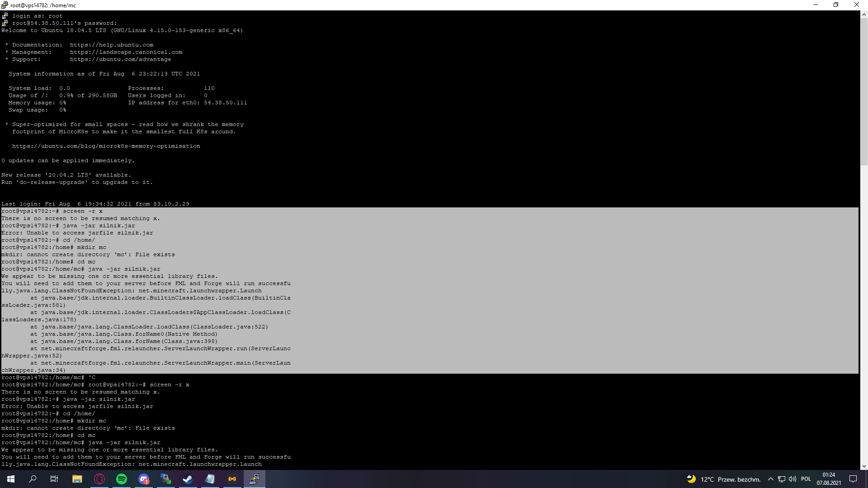Click the terminal scrollbar down arrow
868x488 pixels.
pyautogui.click(x=864, y=466)
